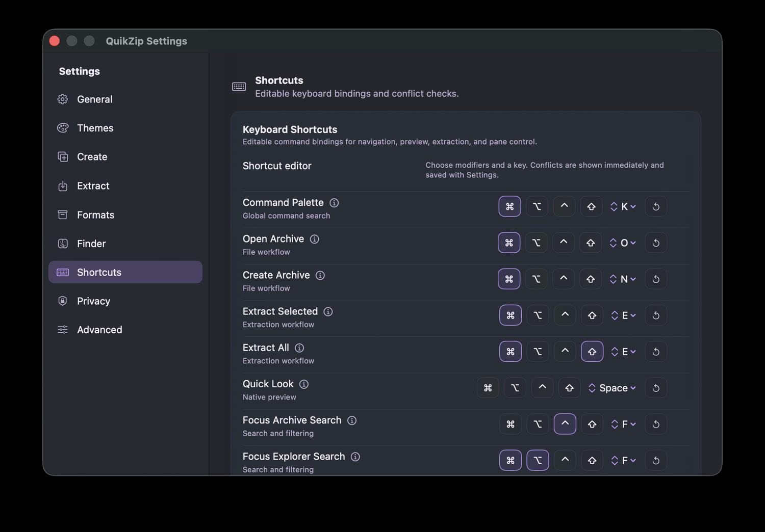Viewport: 765px width, 532px height.
Task: Click the 'Global command search' description
Action: pyautogui.click(x=286, y=216)
